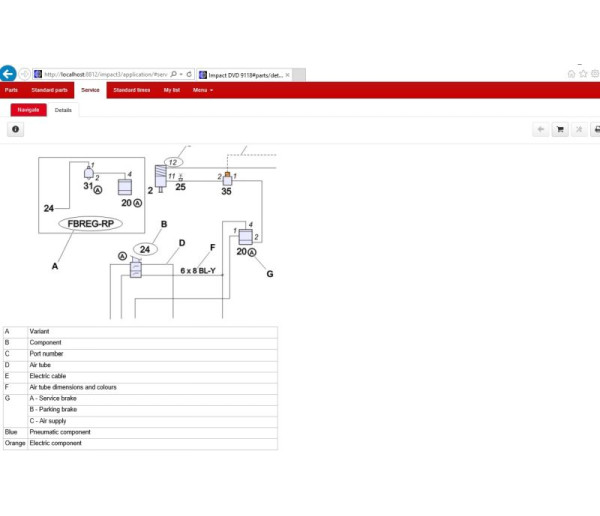Select the Service tab

90,90
